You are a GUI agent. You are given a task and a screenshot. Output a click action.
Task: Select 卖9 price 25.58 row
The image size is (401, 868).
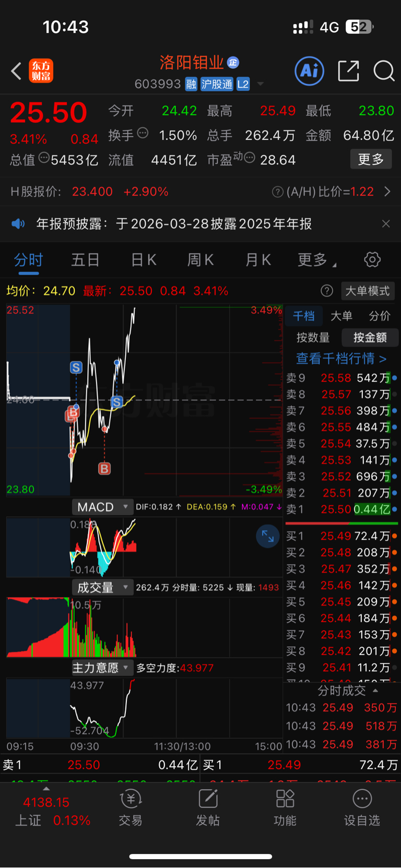tap(342, 378)
